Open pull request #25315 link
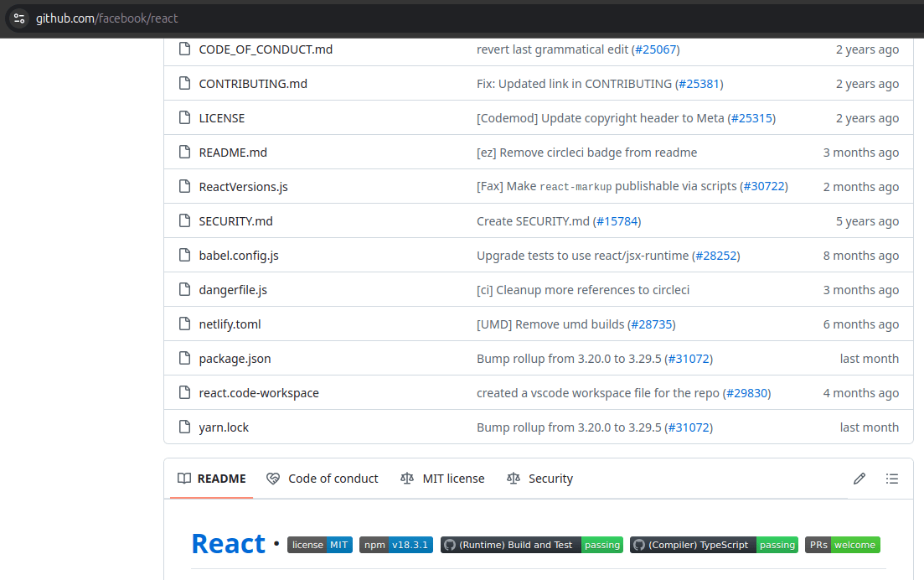This screenshot has width=924, height=580. (751, 118)
